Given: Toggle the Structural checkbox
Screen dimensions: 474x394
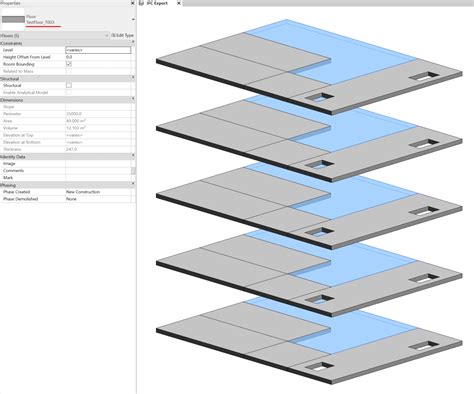Looking at the screenshot, I should coord(69,85).
